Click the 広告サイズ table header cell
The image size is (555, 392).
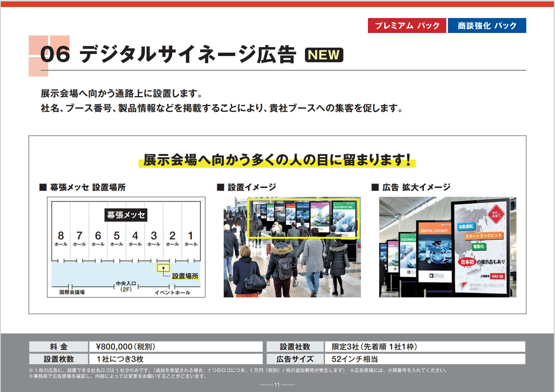(x=295, y=359)
